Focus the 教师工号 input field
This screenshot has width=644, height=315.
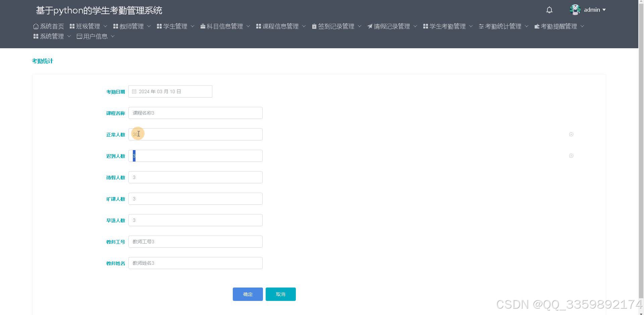pos(196,242)
